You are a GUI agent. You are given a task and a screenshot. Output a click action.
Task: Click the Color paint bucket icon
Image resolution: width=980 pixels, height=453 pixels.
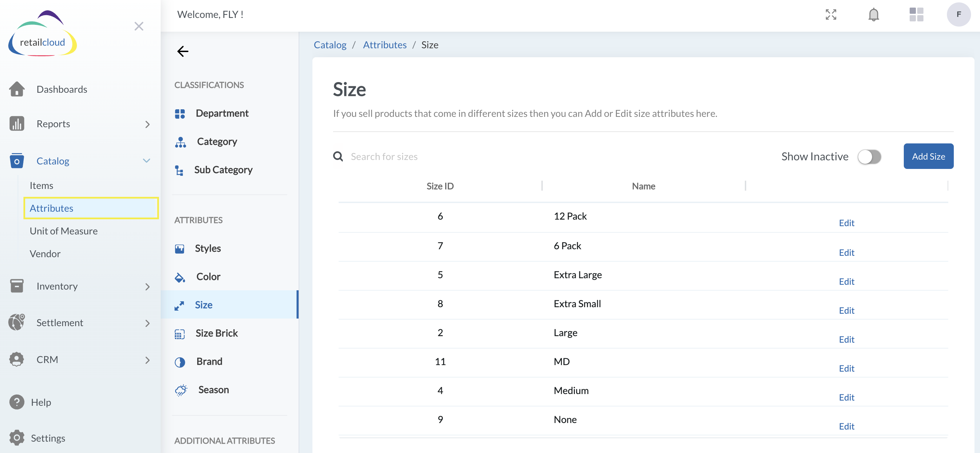[180, 277]
